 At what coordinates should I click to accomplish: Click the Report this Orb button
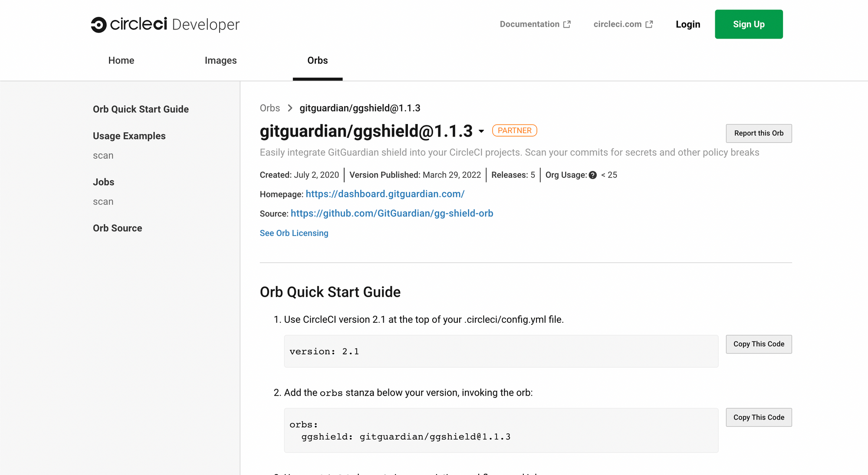(x=758, y=133)
